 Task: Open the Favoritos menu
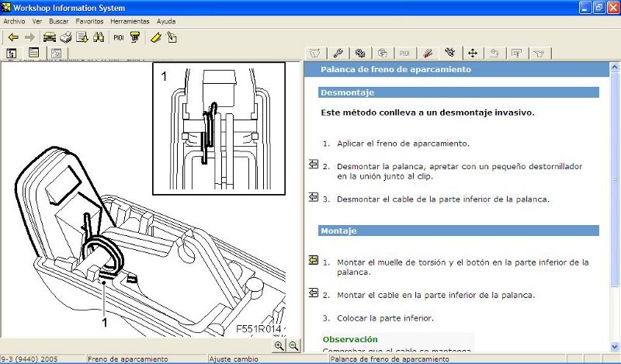(89, 21)
